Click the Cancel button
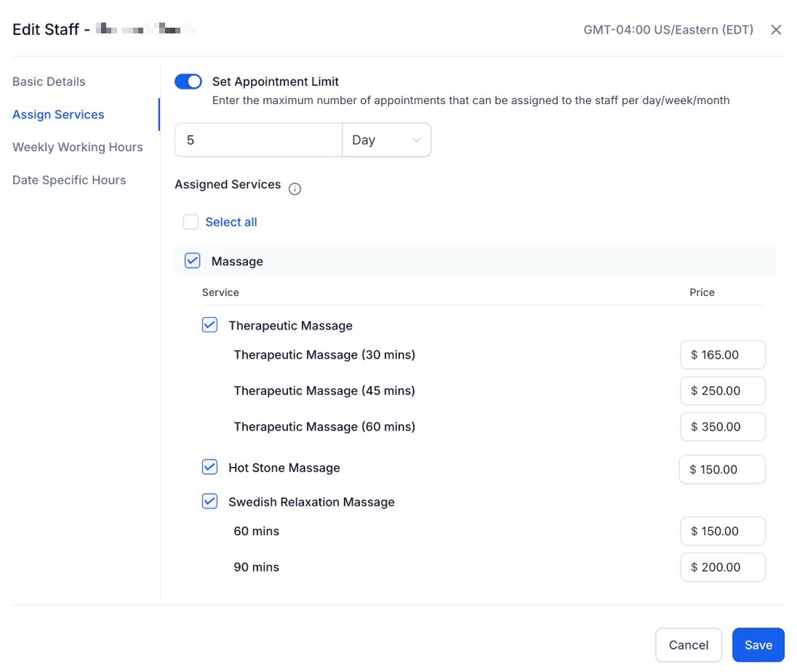The height and width of the screenshot is (672, 797). pyautogui.click(x=688, y=644)
